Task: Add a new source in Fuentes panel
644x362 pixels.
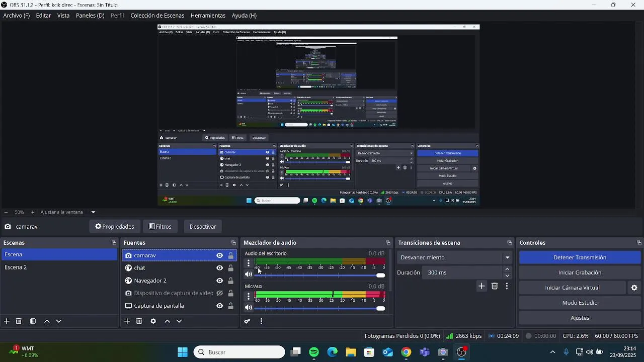Action: [127, 321]
